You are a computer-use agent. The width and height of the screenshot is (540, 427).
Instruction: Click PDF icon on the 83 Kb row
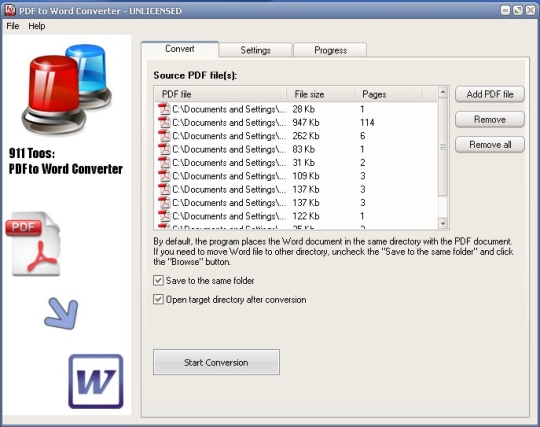164,149
